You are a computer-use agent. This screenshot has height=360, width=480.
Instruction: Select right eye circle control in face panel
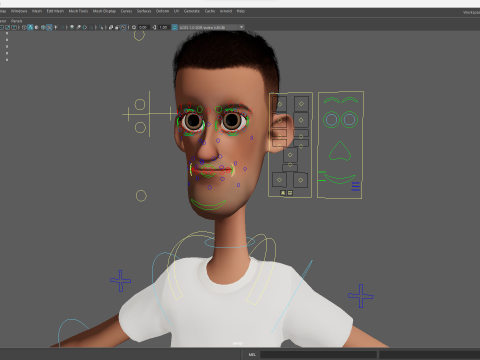click(x=349, y=119)
